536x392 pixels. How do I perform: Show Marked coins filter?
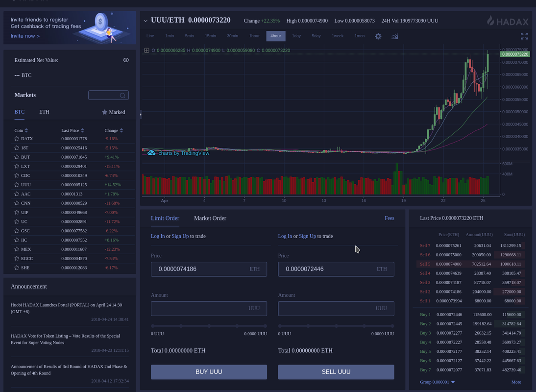[x=114, y=112]
